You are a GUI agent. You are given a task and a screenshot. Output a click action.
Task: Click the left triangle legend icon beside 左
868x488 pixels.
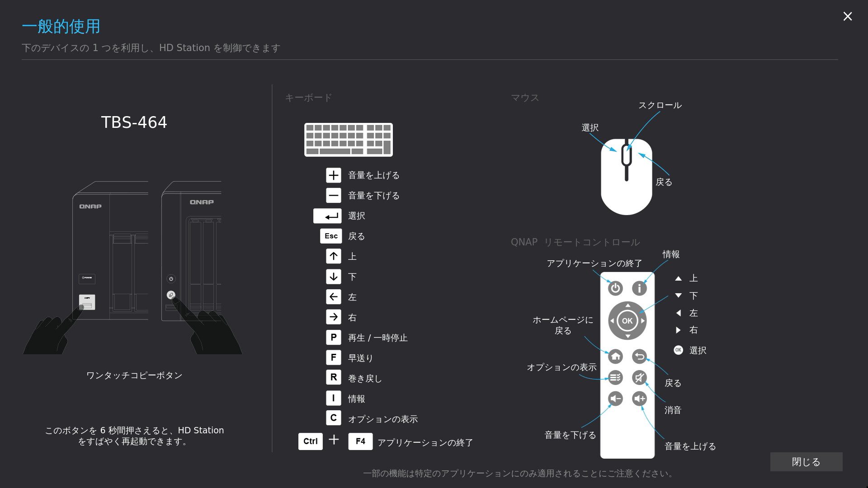tap(678, 313)
